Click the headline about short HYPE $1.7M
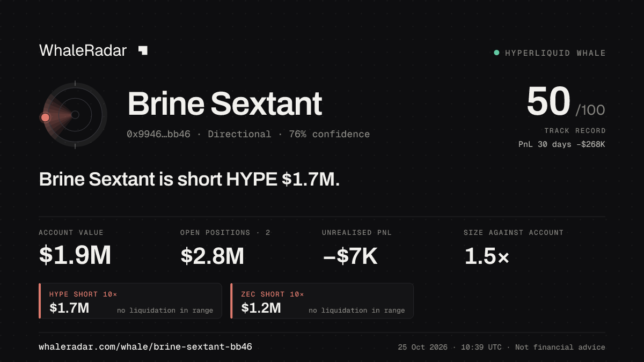The height and width of the screenshot is (362, 644). [x=189, y=179]
